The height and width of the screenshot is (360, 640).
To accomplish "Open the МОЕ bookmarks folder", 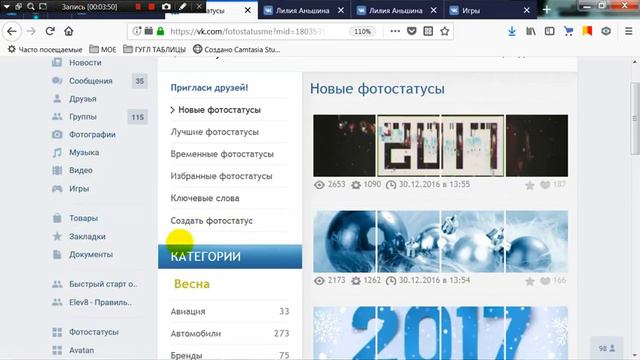I will click(x=103, y=49).
